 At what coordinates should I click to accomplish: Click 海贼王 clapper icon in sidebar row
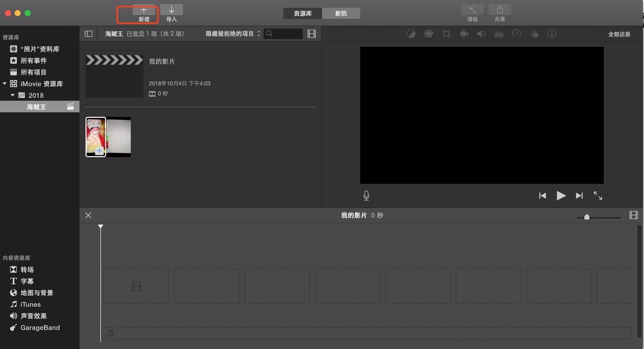pos(70,107)
